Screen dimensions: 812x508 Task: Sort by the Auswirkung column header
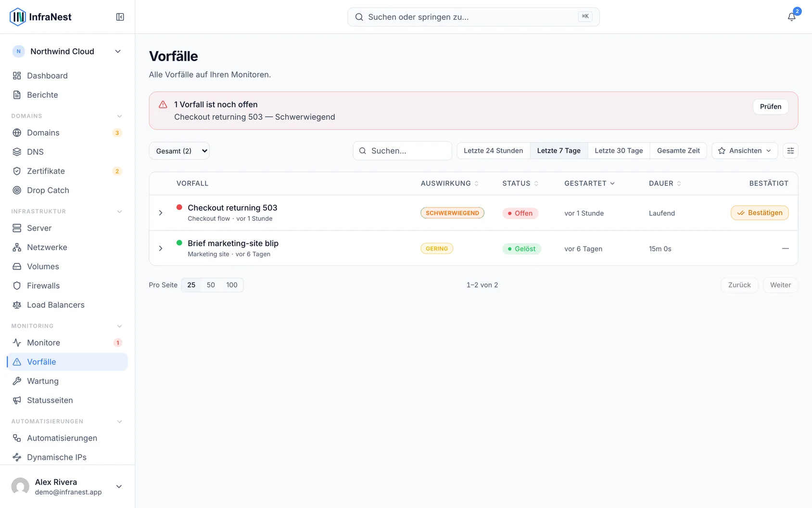pos(450,183)
